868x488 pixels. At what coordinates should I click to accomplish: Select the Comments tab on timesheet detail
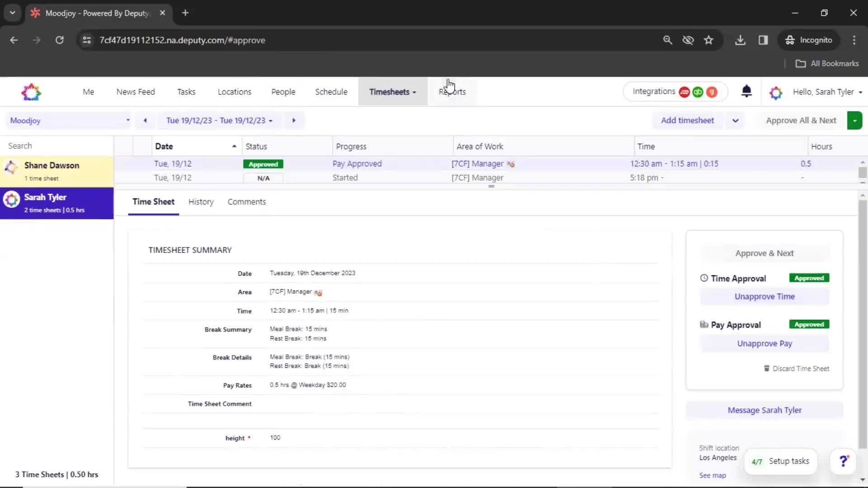pyautogui.click(x=247, y=202)
